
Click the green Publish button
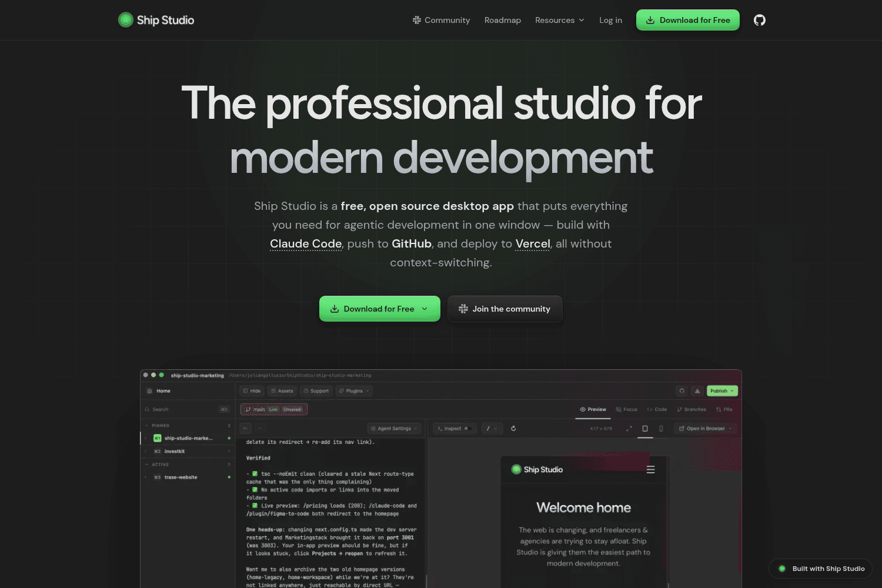tap(722, 391)
